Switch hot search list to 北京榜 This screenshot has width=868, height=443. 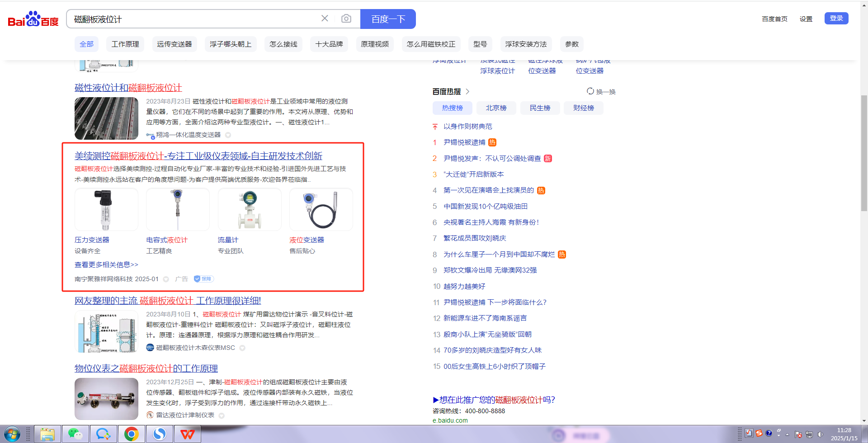tap(496, 108)
